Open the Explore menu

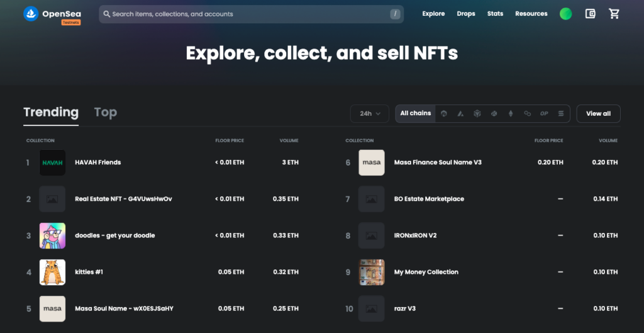click(x=433, y=14)
